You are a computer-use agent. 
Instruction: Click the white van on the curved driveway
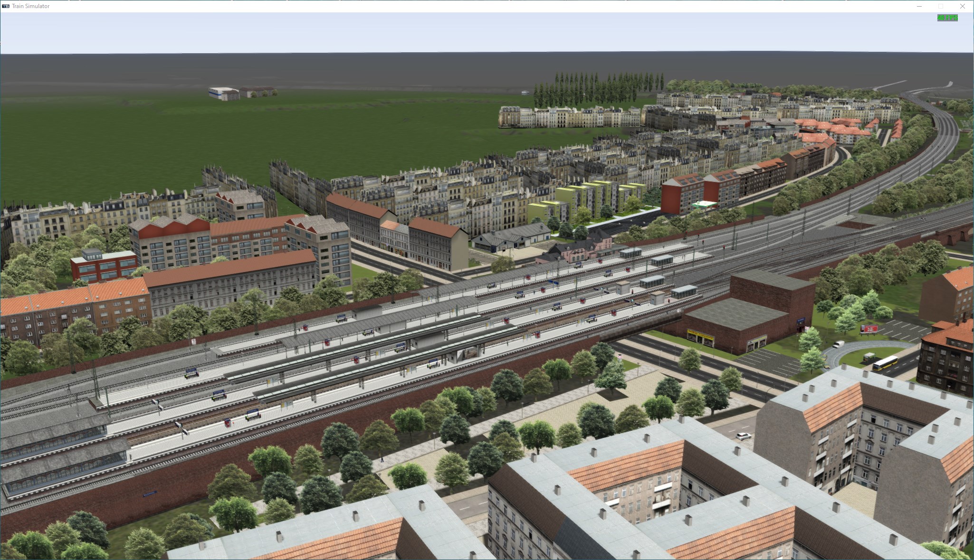click(x=838, y=344)
